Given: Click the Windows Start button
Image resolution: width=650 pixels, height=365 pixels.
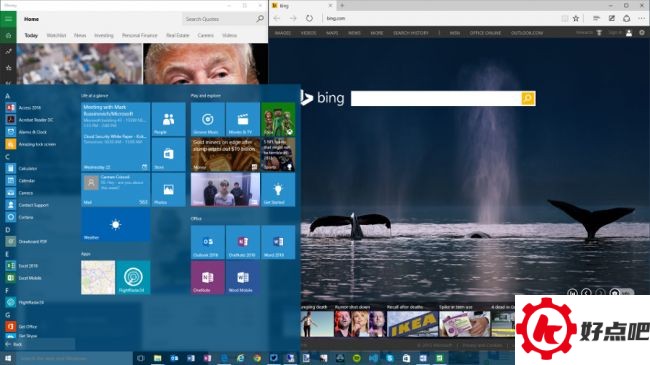Looking at the screenshot, I should coord(8,358).
